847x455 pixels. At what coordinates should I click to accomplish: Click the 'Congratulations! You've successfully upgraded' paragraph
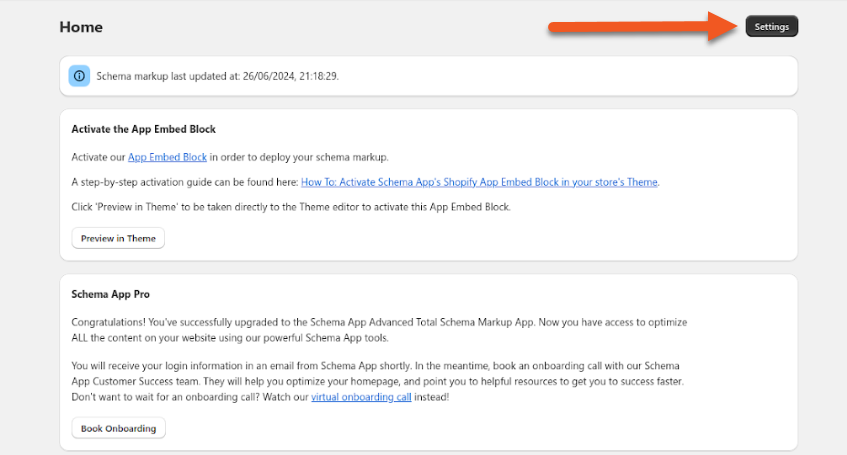pos(379,330)
